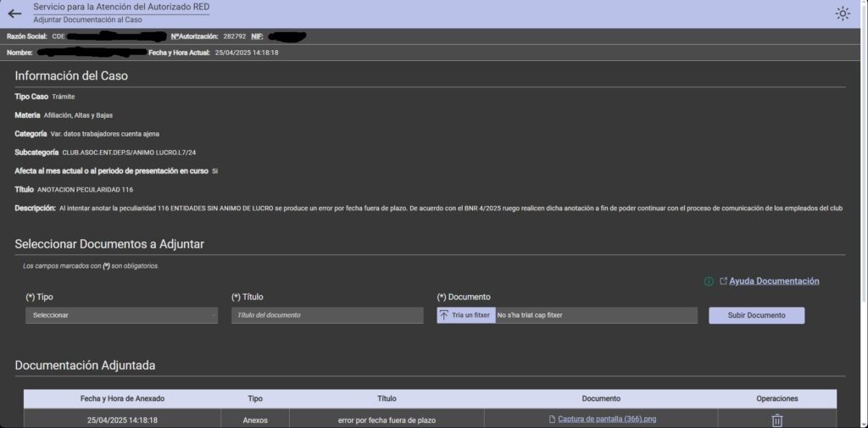Toggle light theme with the sun icon
The image size is (868, 428).
[842, 14]
